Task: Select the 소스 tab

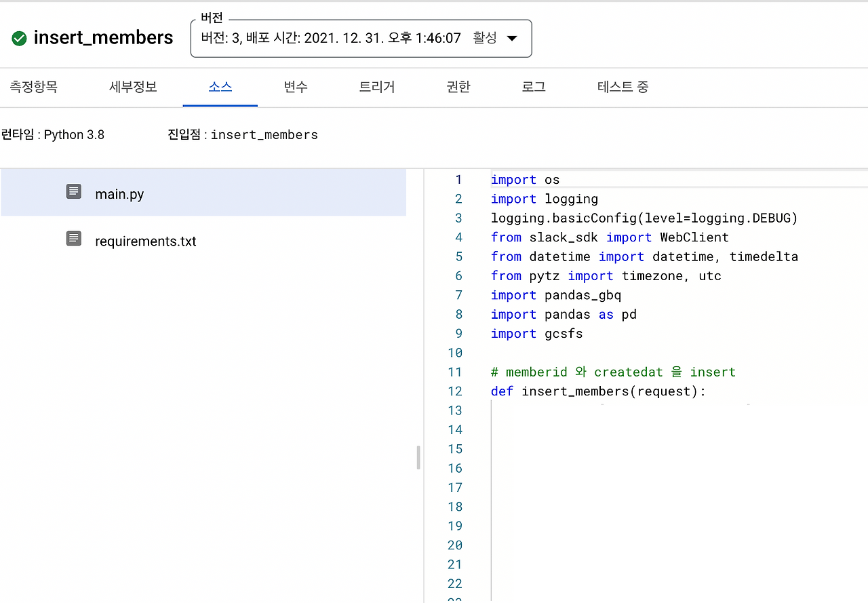Action: [x=220, y=87]
